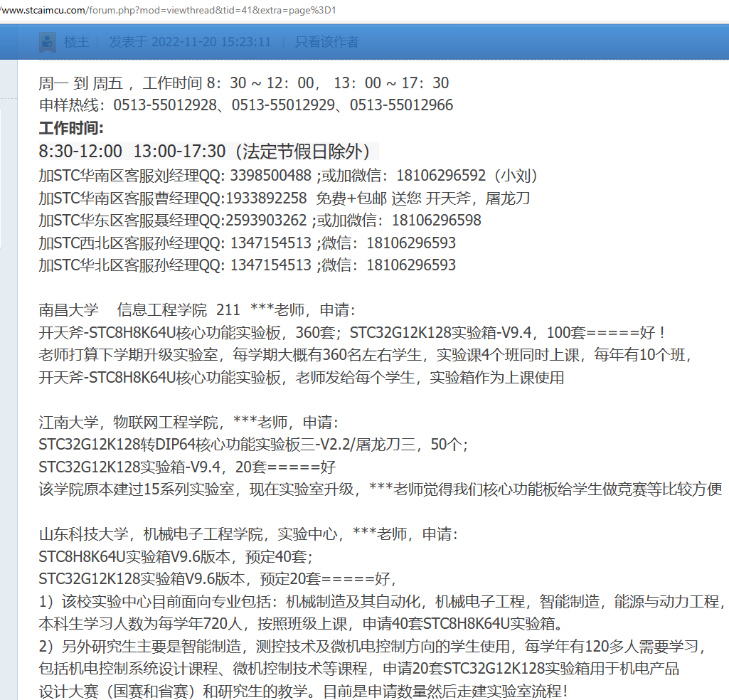Screen dimensions: 729x700
Task: Select the hotline number 0513-55012929
Action: [283, 105]
